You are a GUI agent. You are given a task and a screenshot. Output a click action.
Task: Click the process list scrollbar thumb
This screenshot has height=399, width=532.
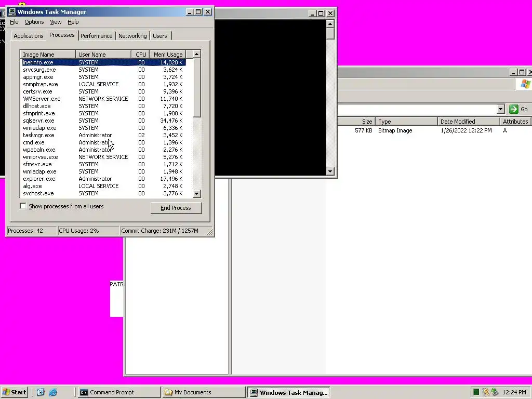coord(197,87)
